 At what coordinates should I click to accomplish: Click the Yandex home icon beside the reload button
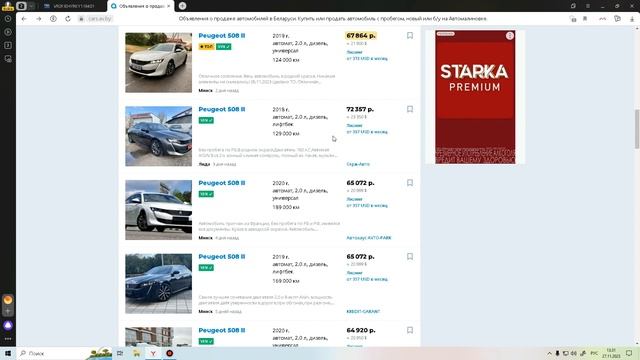point(53,19)
